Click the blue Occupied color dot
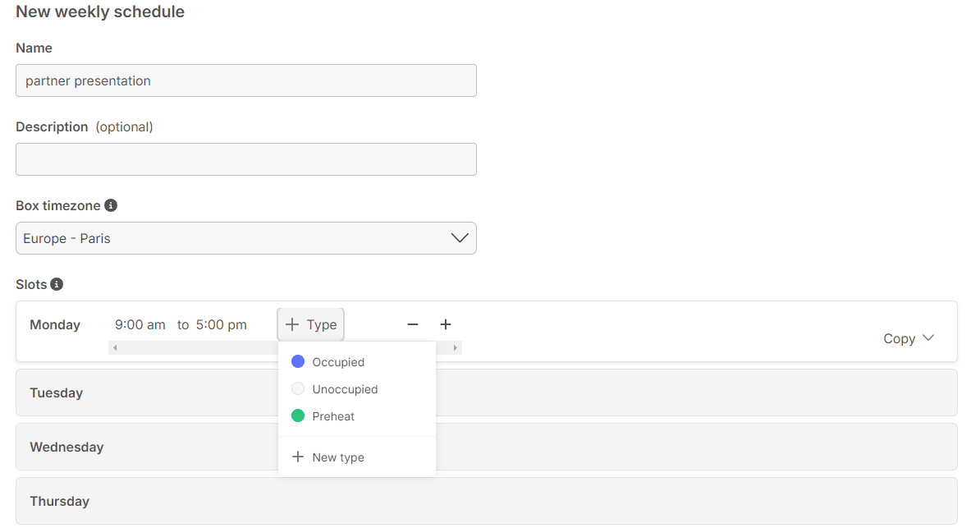Screen dimensions: 980x528 (x=298, y=361)
